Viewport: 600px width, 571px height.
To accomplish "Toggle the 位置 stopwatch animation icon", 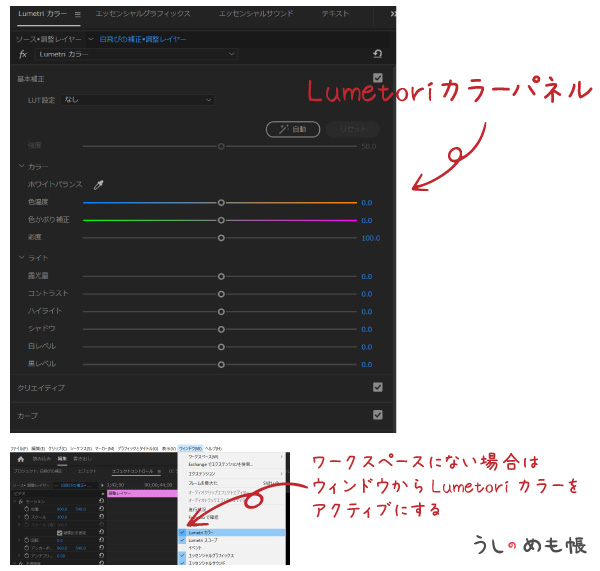I will (26, 509).
